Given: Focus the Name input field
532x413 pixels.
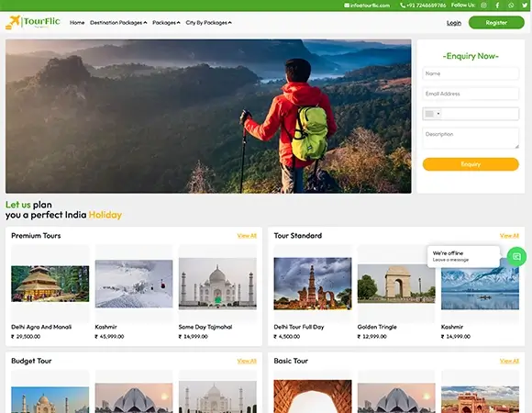Looking at the screenshot, I should [x=471, y=73].
